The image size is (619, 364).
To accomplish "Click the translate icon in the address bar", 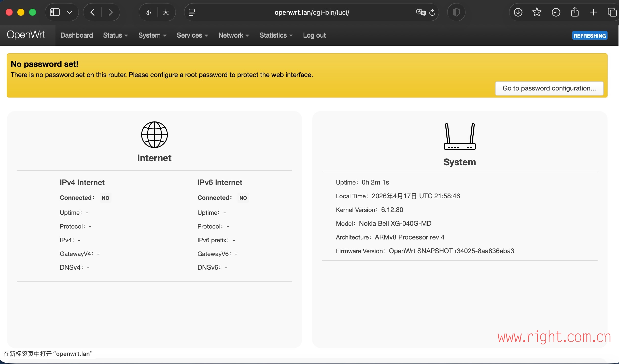I will [421, 12].
